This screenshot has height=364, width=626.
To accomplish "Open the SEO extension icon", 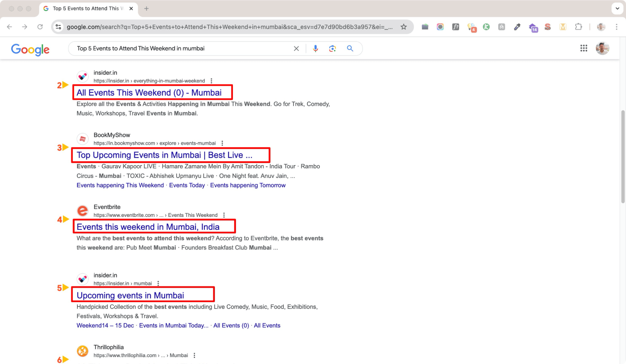I will (547, 27).
